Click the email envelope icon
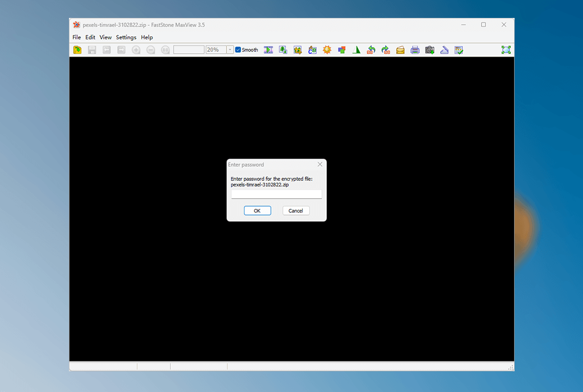583x392 pixels. tap(400, 50)
